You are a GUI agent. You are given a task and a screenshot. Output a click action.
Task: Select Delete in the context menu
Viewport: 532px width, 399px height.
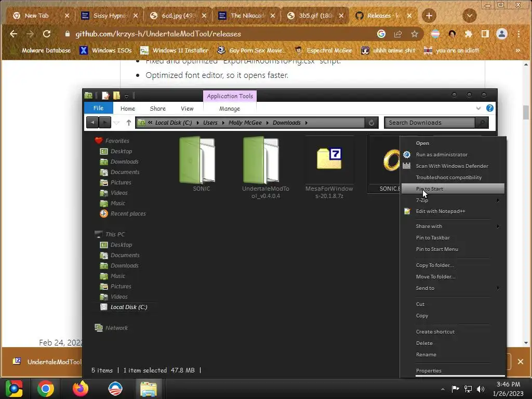pyautogui.click(x=453, y=343)
